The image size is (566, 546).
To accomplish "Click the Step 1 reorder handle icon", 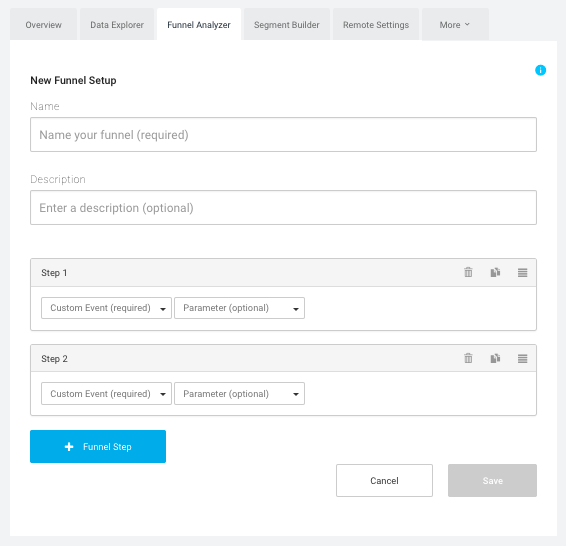I will point(522,272).
